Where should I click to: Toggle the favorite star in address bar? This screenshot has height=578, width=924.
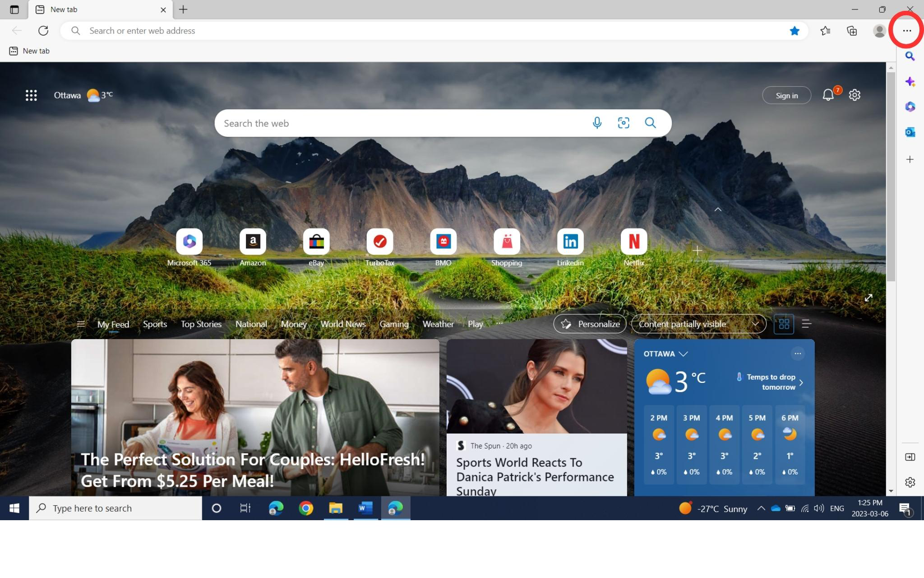[x=795, y=31]
